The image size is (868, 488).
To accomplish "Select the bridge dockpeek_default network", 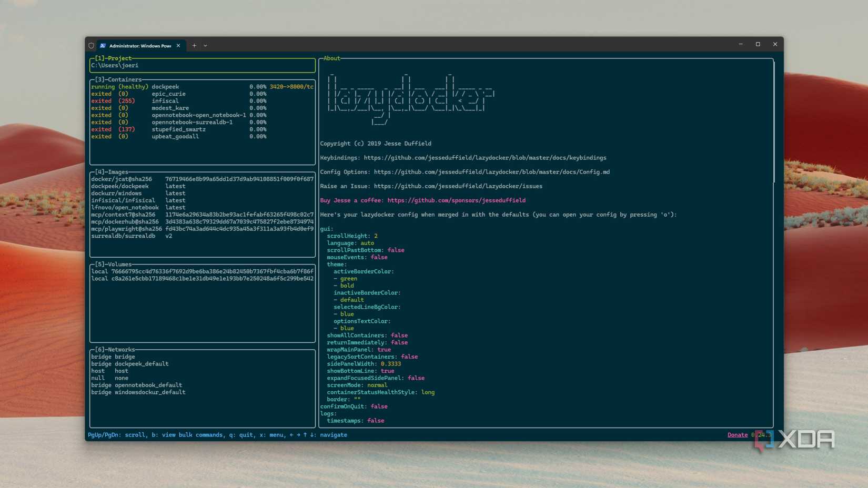I will point(141,363).
